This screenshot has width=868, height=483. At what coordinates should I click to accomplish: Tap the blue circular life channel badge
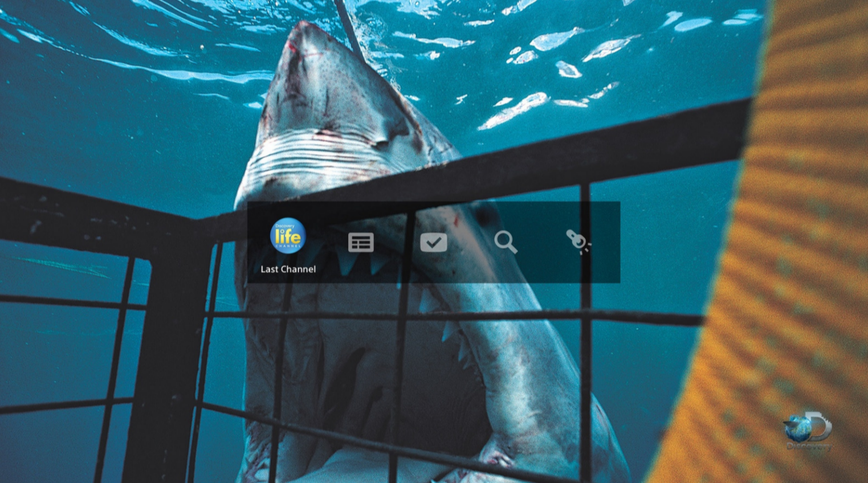click(x=288, y=235)
